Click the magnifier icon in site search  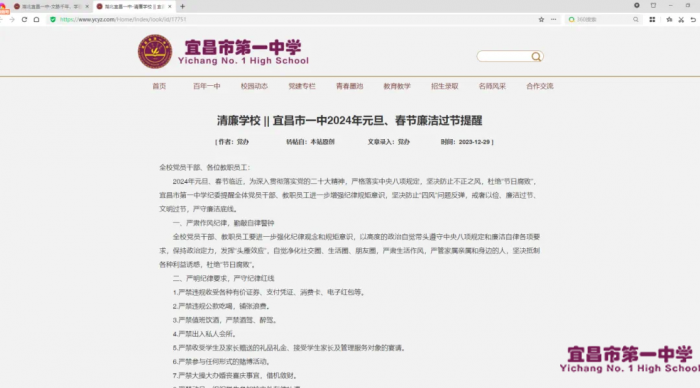[536, 57]
